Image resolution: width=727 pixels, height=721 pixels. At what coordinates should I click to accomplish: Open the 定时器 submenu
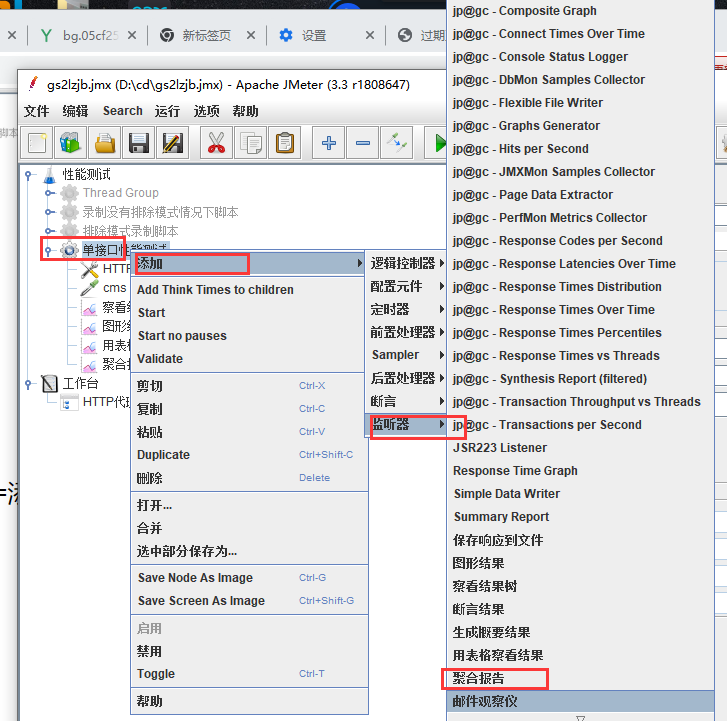(406, 309)
